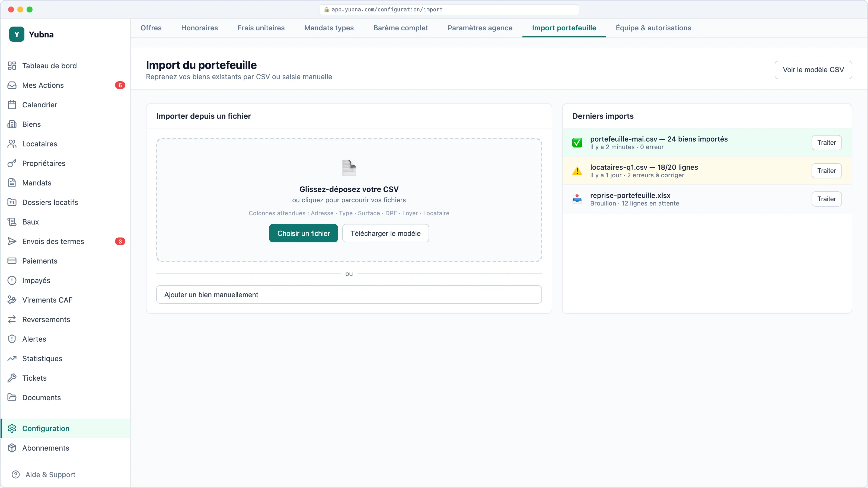Click the Paiements card icon
Viewport: 868px width, 488px height.
click(12, 261)
